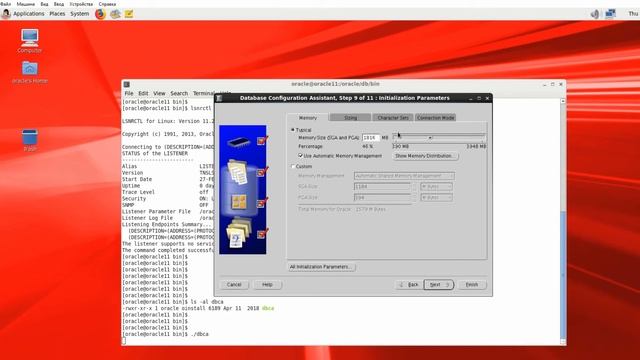Click the folders with question mark image
The height and width of the screenshot is (360, 640).
tap(238, 233)
